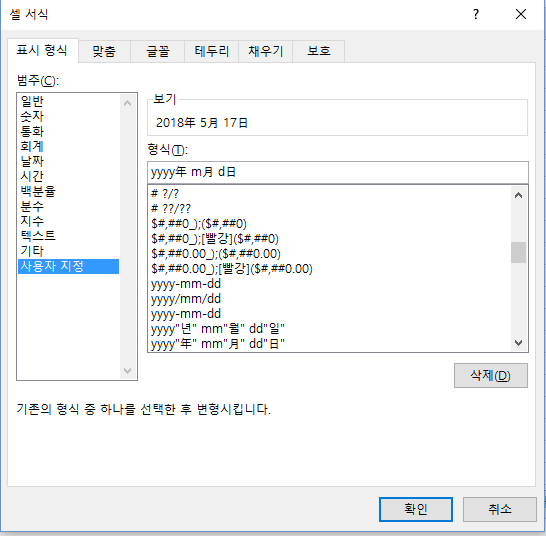Confirm with the 확인 button
The height and width of the screenshot is (536, 546).
(x=416, y=509)
